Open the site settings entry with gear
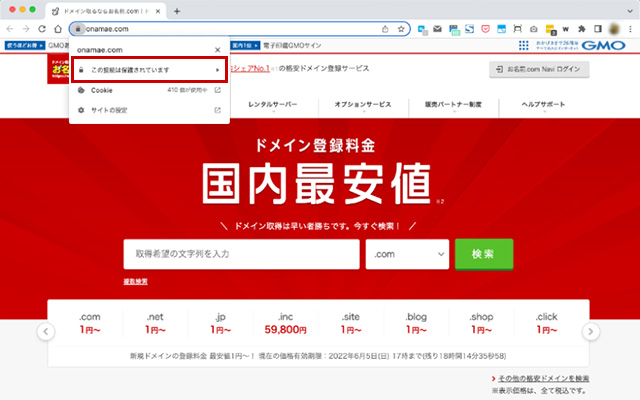 click(x=149, y=110)
